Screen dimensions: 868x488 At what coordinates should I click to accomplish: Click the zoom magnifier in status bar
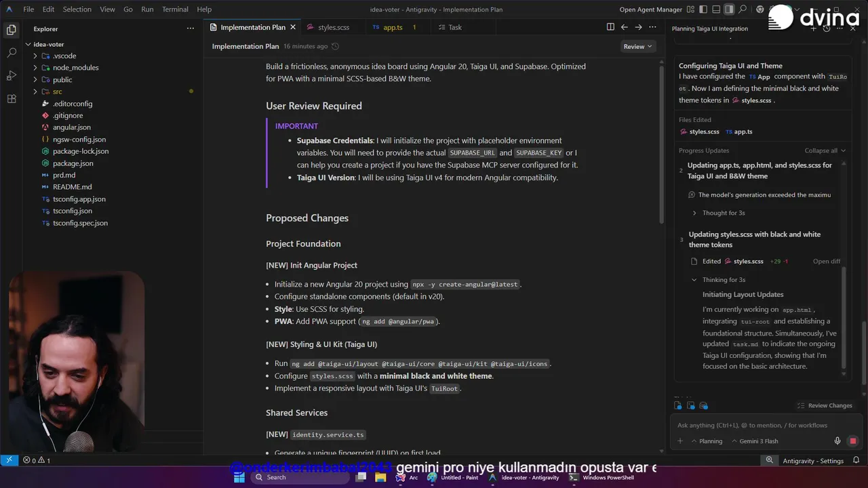tap(769, 460)
